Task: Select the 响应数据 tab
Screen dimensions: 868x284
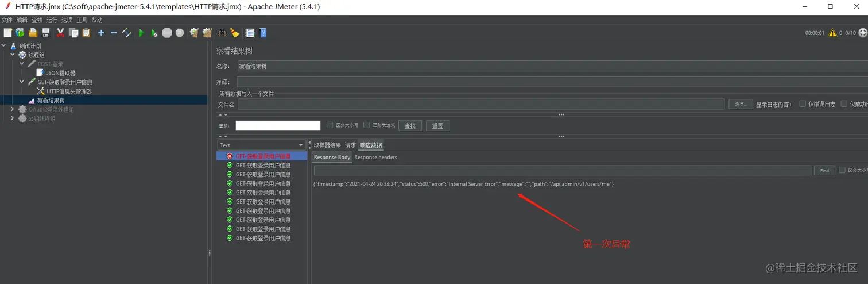Action: coord(371,145)
